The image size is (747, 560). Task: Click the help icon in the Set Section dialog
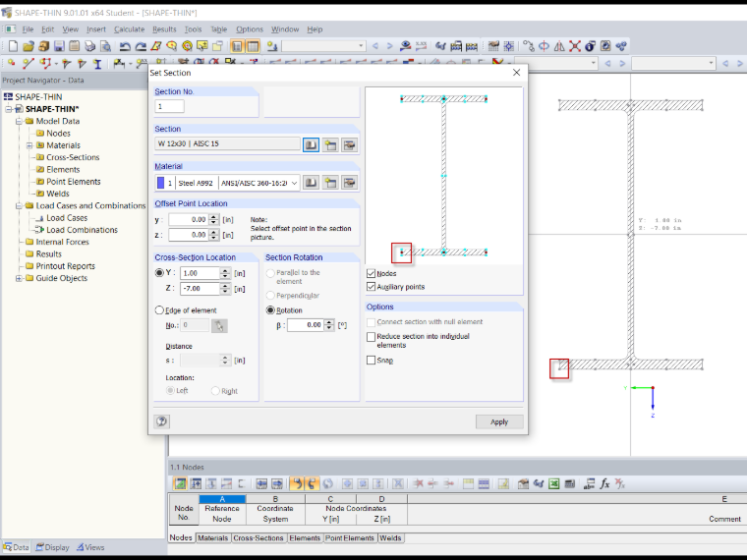(x=162, y=421)
